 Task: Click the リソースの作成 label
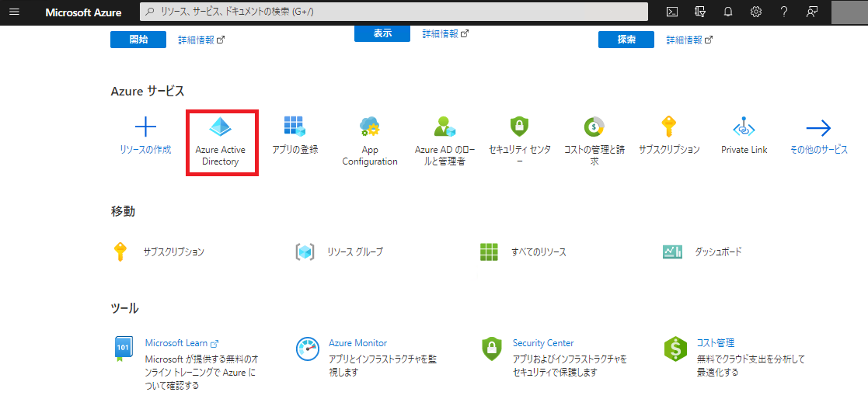pyautogui.click(x=145, y=149)
